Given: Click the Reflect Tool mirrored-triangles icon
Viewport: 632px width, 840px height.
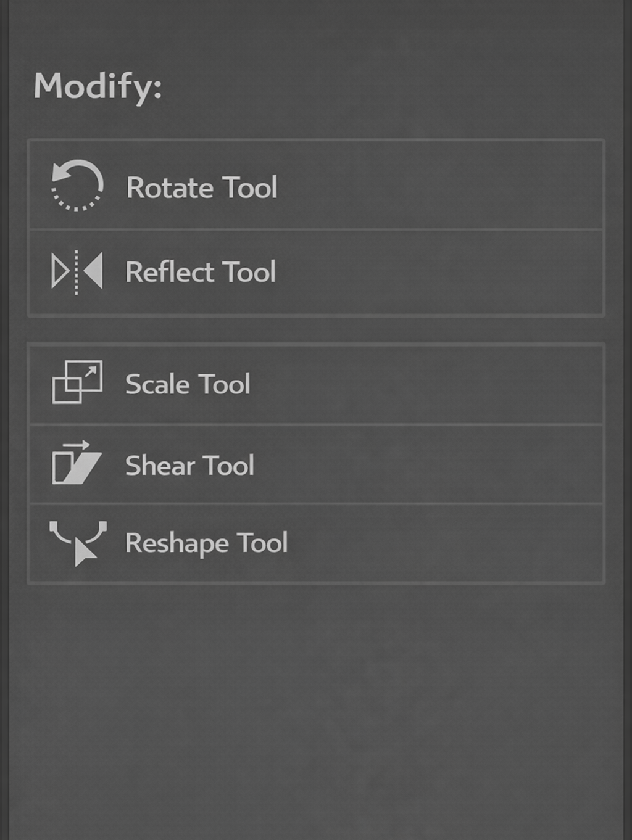Looking at the screenshot, I should click(77, 272).
